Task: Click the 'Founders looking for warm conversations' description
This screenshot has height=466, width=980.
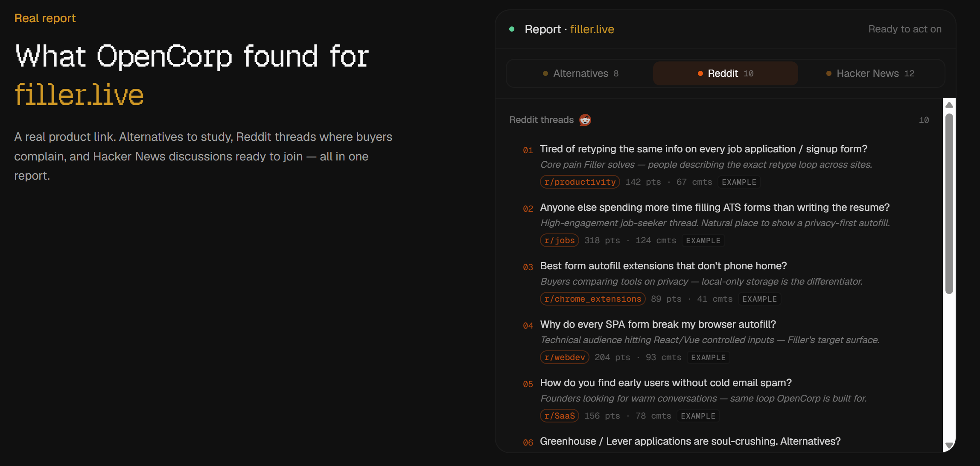Action: pyautogui.click(x=703, y=399)
